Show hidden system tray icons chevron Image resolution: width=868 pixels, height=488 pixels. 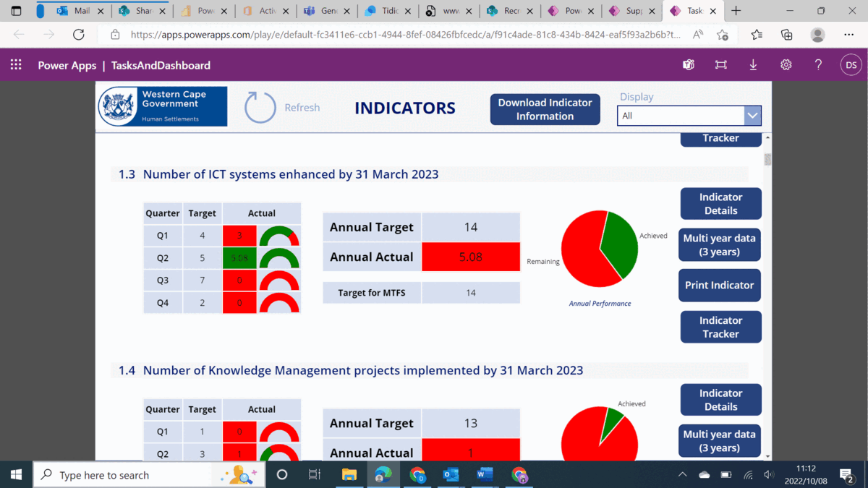click(x=682, y=475)
